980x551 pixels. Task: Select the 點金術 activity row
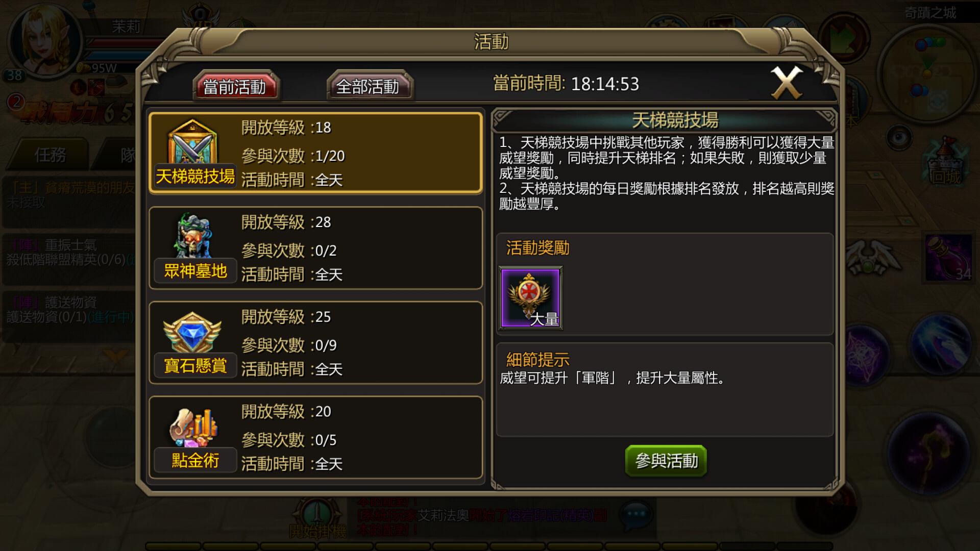pyautogui.click(x=316, y=438)
